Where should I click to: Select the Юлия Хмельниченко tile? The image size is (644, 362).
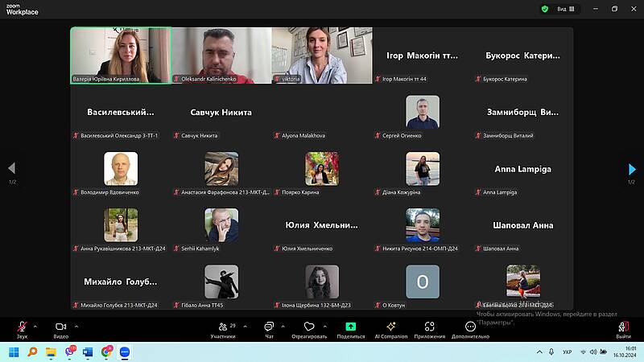[322, 225]
